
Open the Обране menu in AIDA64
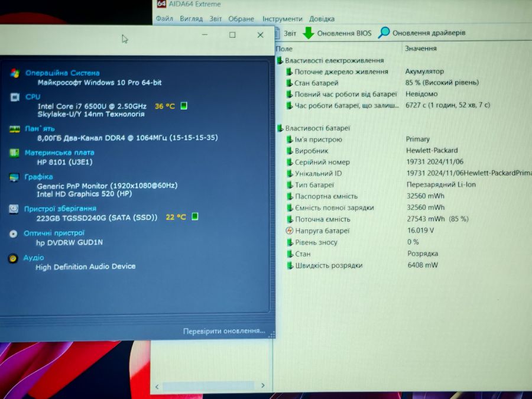click(241, 19)
